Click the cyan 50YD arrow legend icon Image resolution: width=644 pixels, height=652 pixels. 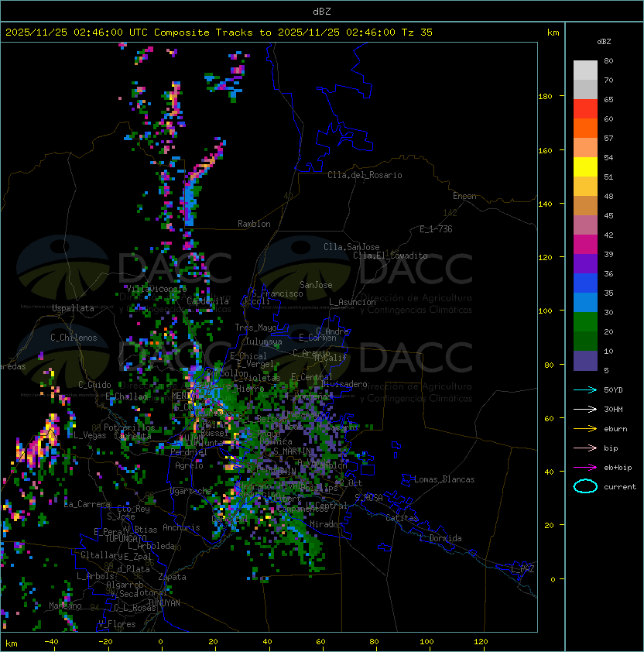(585, 389)
